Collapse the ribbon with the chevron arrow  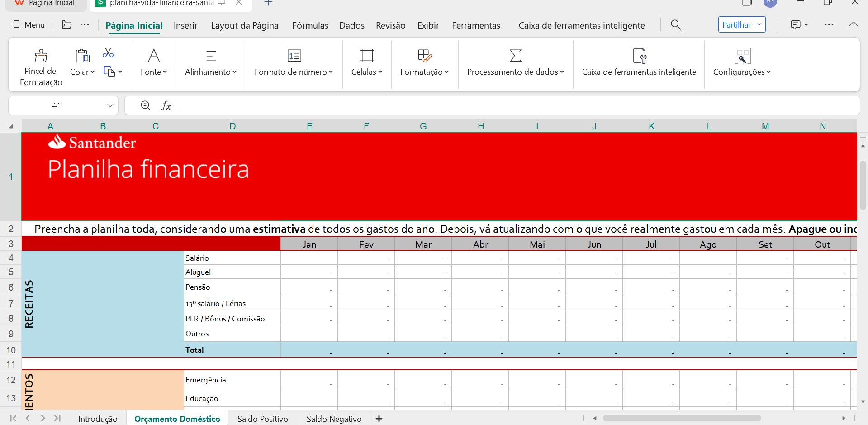(x=854, y=25)
